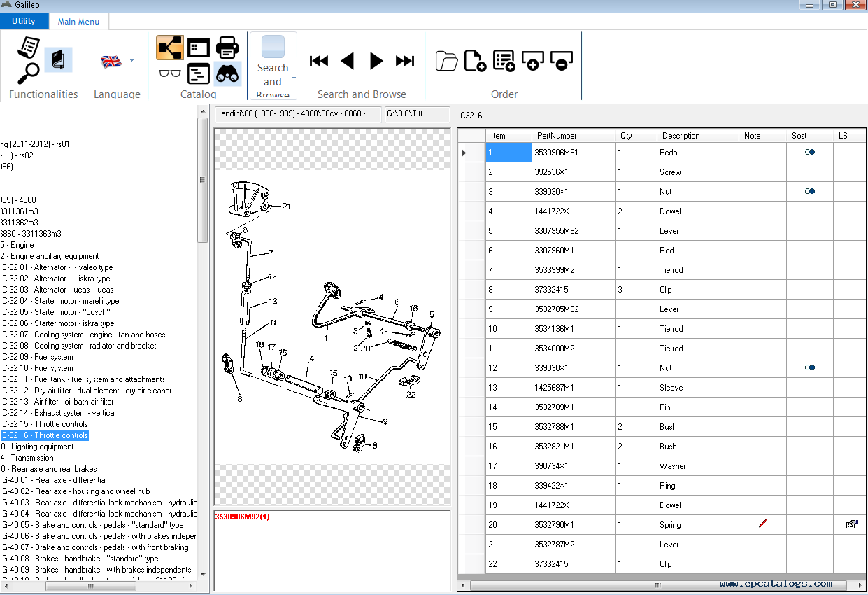Click the Sost indicator in the Pedal row
Viewport: 868px width, 595px height.
pyautogui.click(x=809, y=152)
